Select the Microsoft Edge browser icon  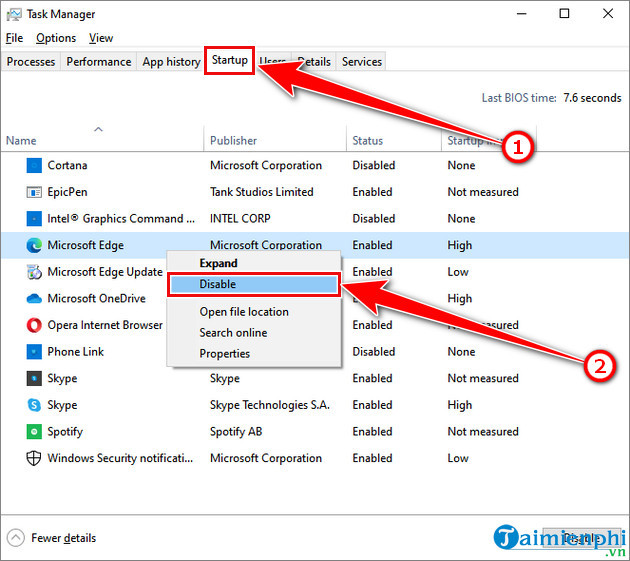point(33,245)
